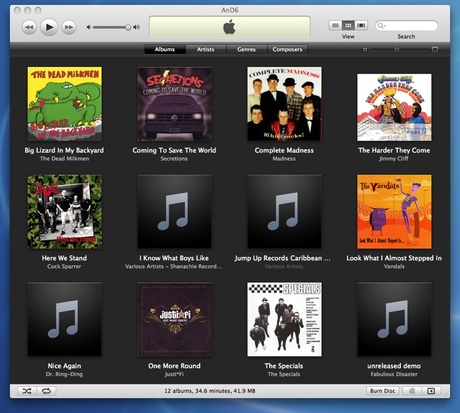Select The Specials album cover

click(x=284, y=319)
